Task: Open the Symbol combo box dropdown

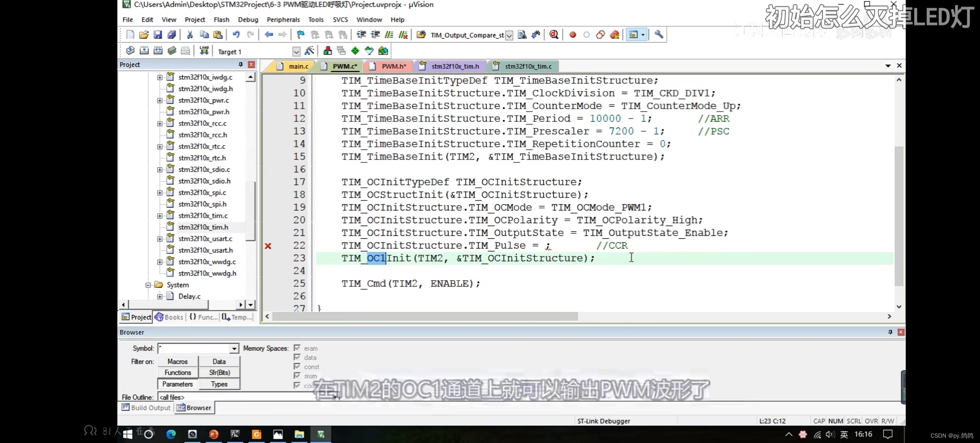Action: point(234,349)
